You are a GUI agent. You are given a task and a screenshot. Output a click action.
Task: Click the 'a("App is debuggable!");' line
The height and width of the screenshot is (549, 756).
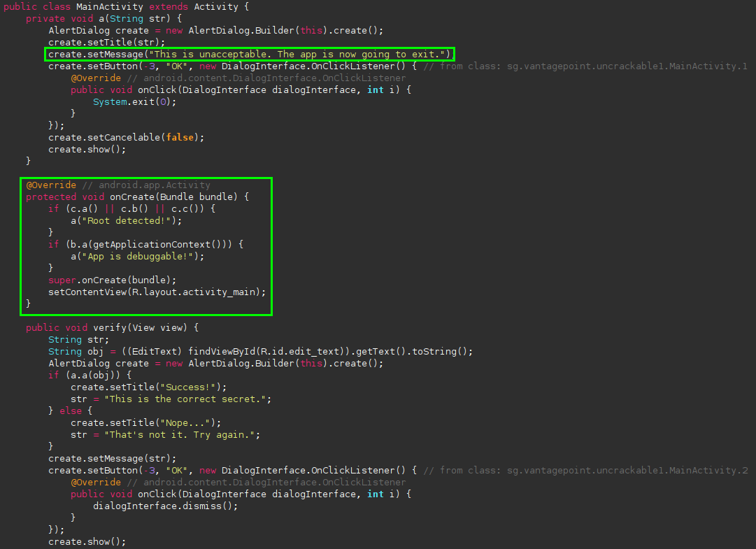[x=137, y=257]
